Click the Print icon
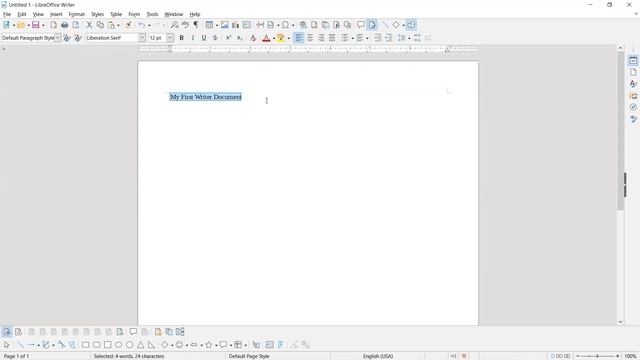Image resolution: width=640 pixels, height=360 pixels. coord(64,25)
